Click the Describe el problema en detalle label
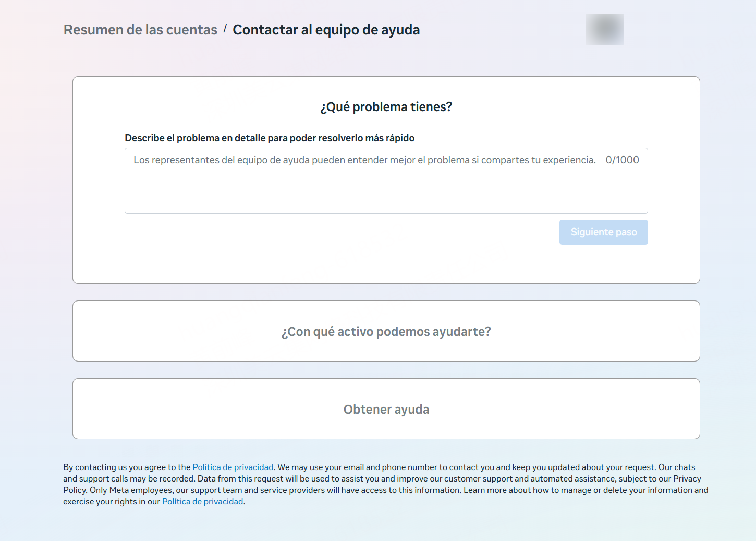The image size is (756, 541). 270,138
